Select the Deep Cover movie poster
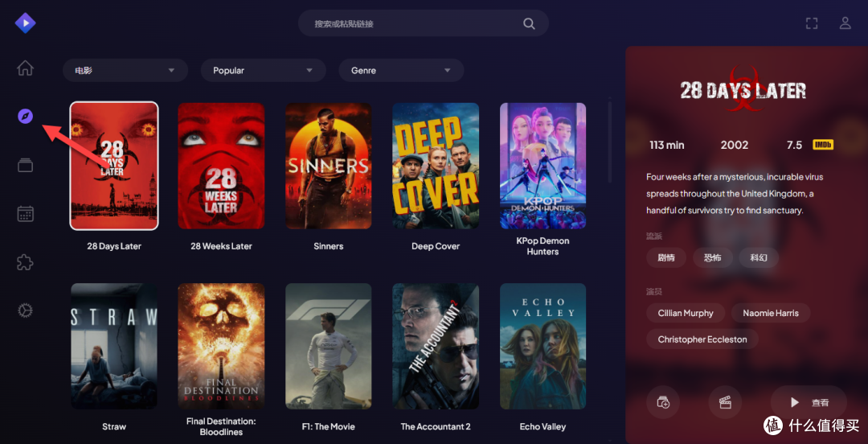Viewport: 868px width, 444px height. (436, 166)
